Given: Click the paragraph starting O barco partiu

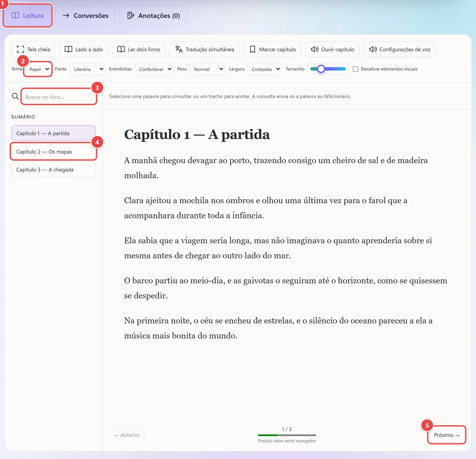Looking at the screenshot, I should (286, 288).
